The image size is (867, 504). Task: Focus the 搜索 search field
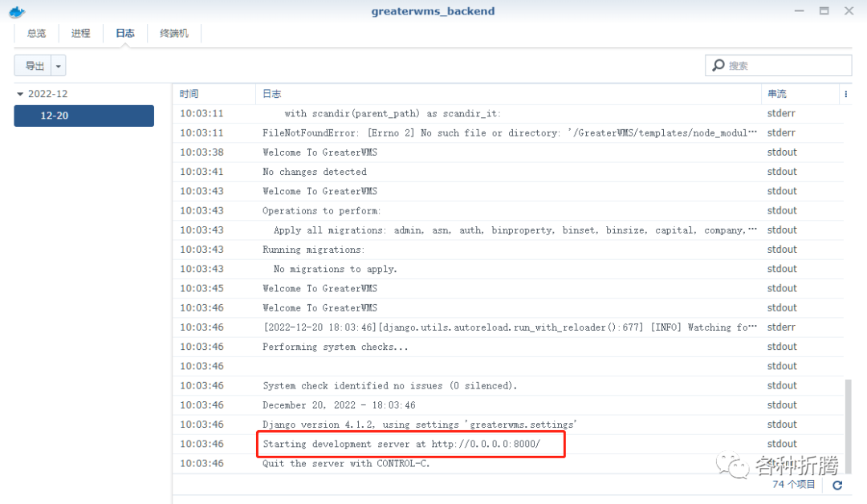point(779,65)
